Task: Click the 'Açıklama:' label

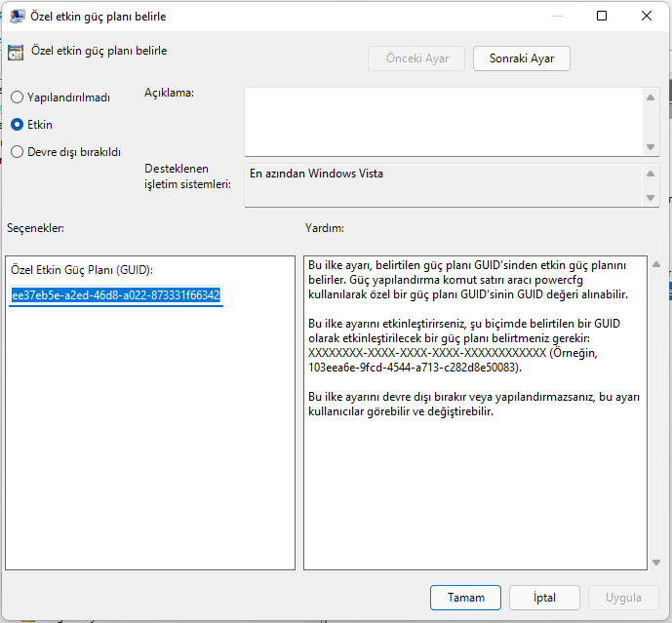Action: (169, 93)
